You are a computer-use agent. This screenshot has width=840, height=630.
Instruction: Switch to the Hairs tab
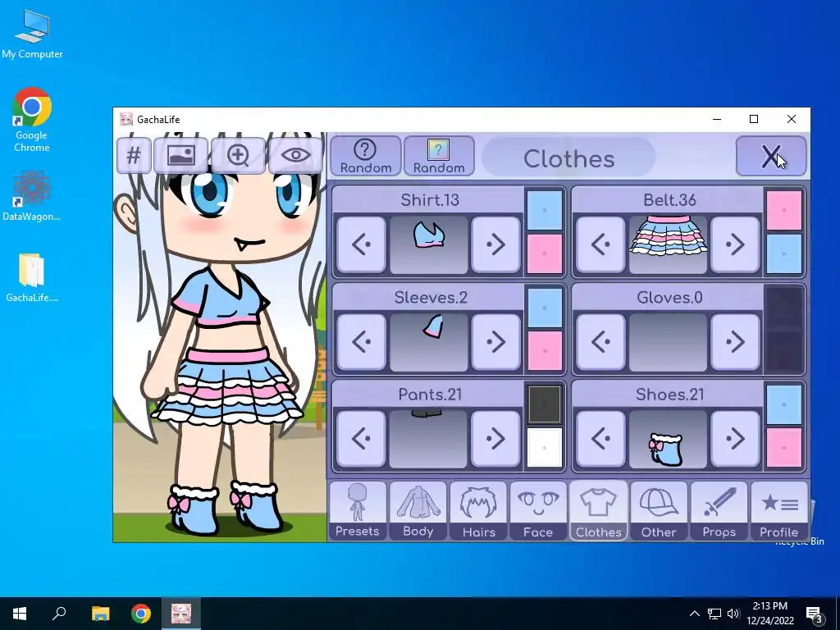coord(478,510)
